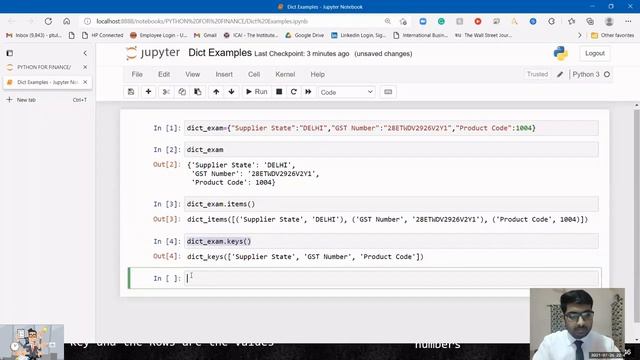Save the notebook with the save icon
Viewport: 640px width, 360px height.
click(131, 92)
